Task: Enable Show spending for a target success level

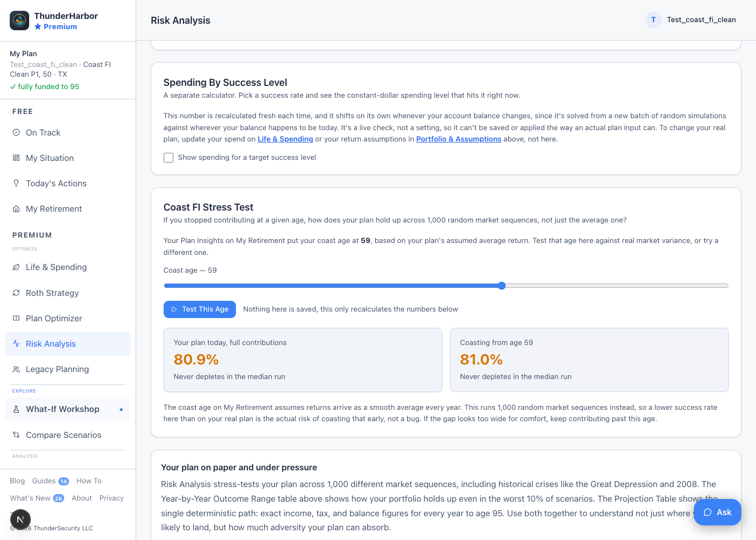Action: tap(168, 158)
